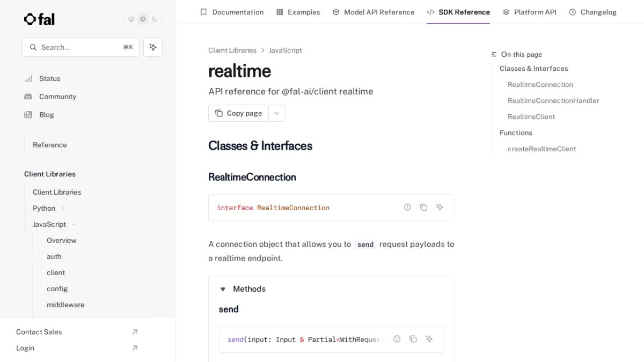Select system theme mode icon

[x=131, y=19]
